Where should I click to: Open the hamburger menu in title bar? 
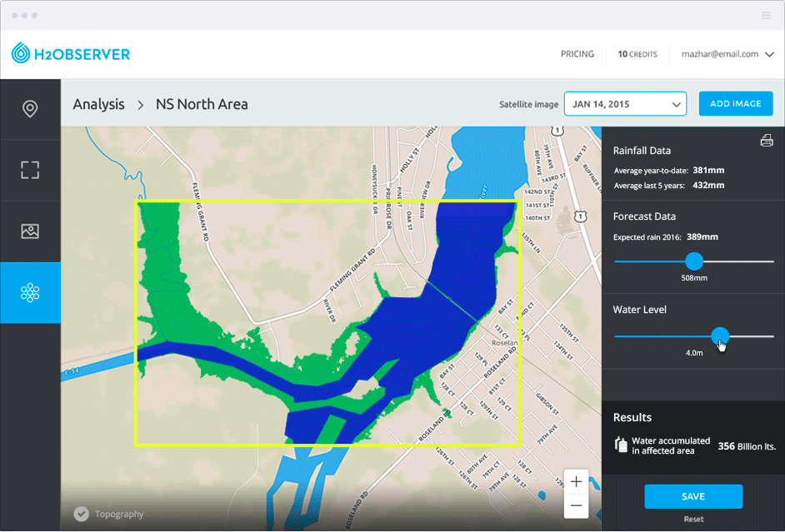tap(766, 15)
